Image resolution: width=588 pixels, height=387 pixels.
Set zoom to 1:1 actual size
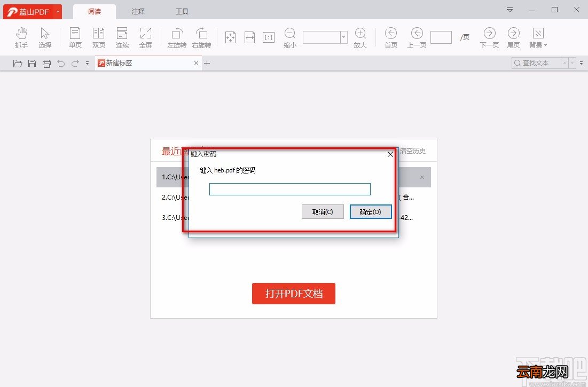click(x=269, y=37)
